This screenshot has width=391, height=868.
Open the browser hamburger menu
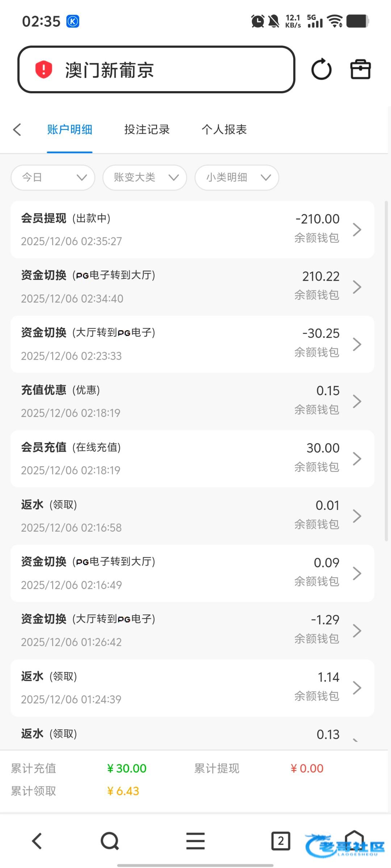point(195,841)
